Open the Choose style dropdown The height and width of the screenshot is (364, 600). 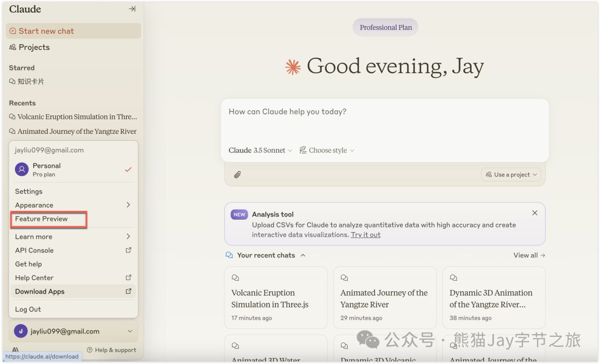tap(327, 150)
